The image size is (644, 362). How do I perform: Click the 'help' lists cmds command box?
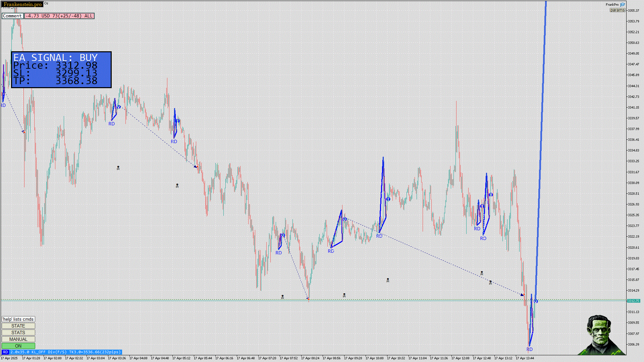(x=18, y=319)
